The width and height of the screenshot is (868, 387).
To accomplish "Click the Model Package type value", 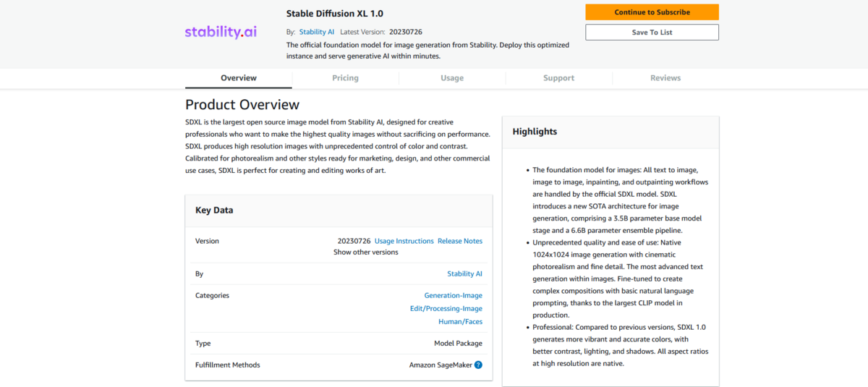I will [459, 344].
